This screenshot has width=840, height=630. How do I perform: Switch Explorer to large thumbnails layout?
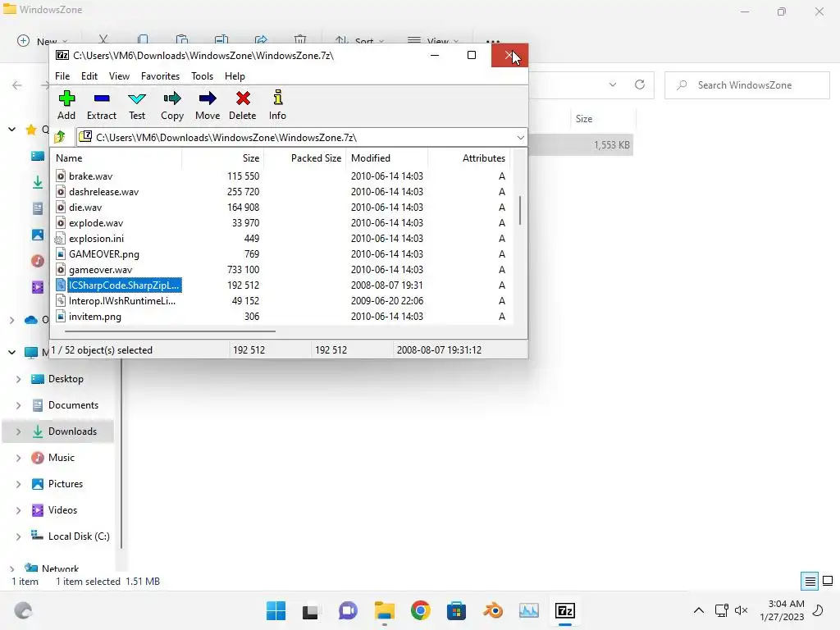[x=828, y=582]
